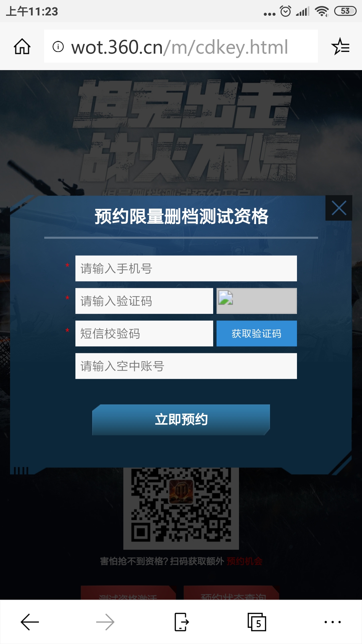Focus the 请输入空中账号 account field

(x=186, y=366)
